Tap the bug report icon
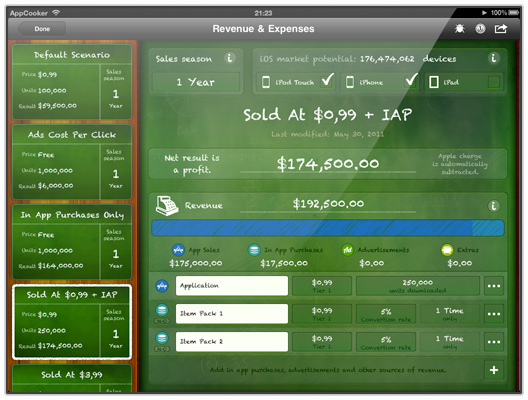 coord(460,29)
